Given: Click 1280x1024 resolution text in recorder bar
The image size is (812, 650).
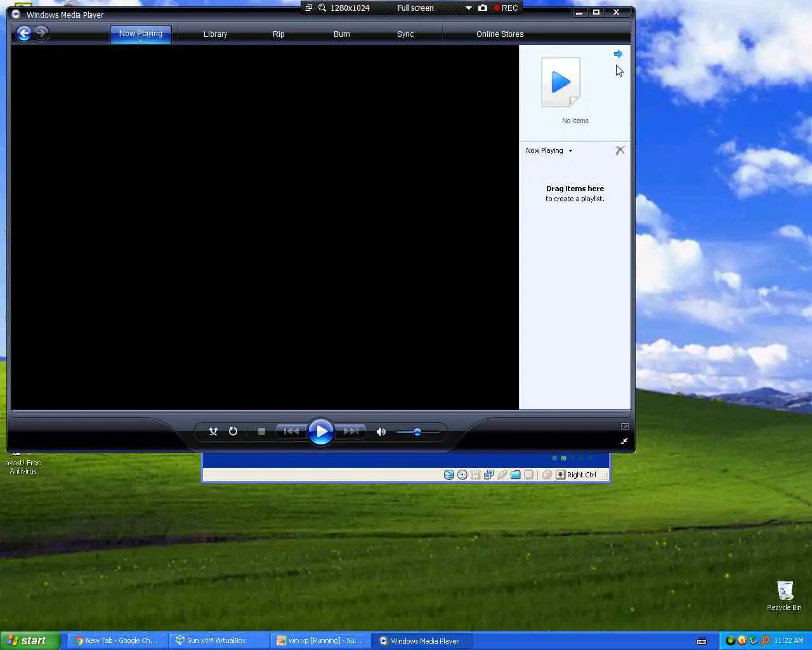Looking at the screenshot, I should click(x=350, y=8).
